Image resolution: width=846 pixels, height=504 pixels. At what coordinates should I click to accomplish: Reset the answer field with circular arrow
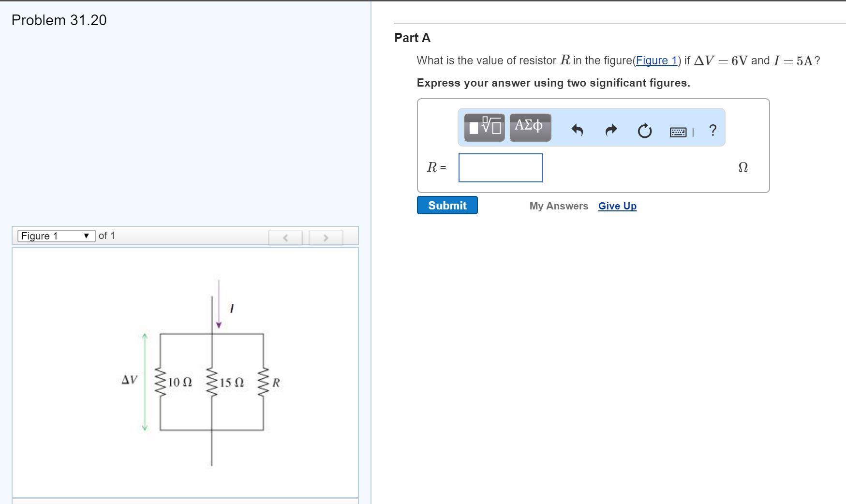click(x=643, y=130)
